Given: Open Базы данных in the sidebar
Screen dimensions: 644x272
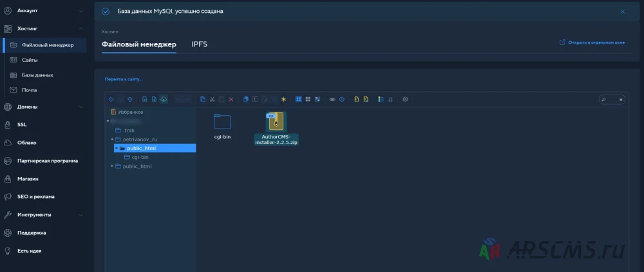Looking at the screenshot, I should [37, 75].
